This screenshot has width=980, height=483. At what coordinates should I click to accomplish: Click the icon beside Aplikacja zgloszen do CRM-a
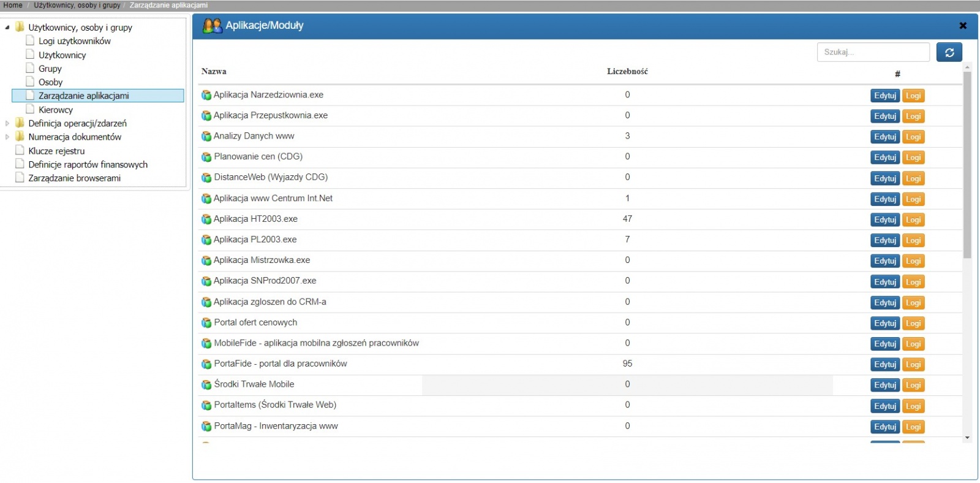206,302
